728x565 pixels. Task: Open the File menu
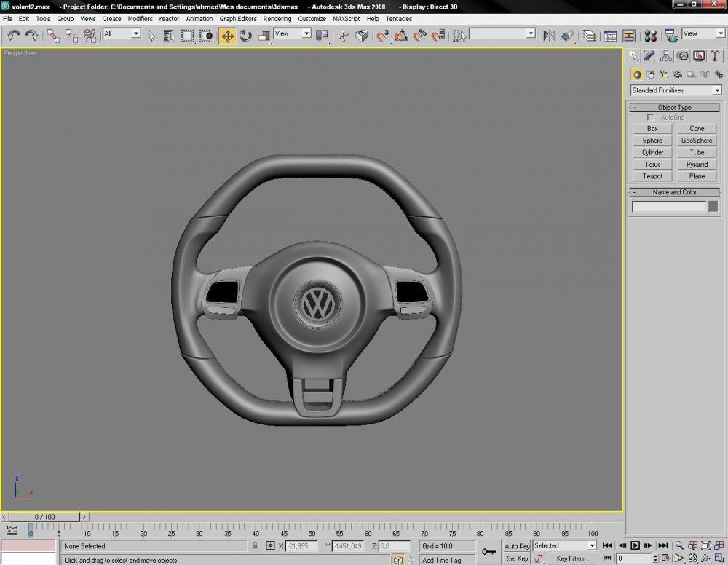(x=7, y=19)
